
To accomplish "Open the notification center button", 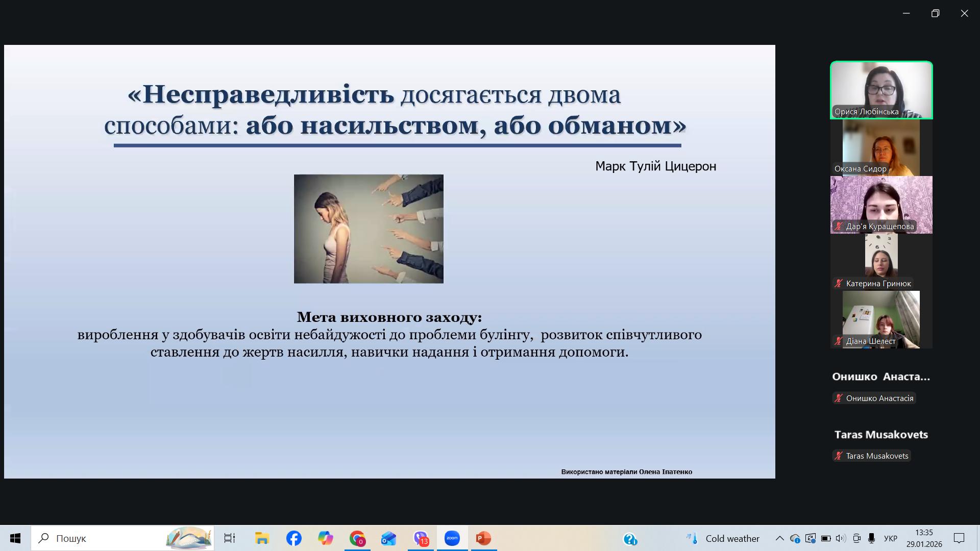I will tap(959, 538).
